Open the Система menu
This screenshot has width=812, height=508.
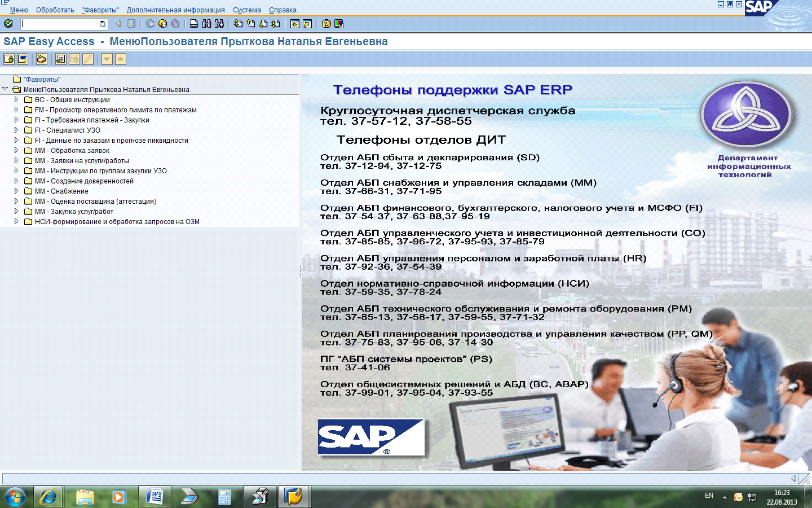247,10
